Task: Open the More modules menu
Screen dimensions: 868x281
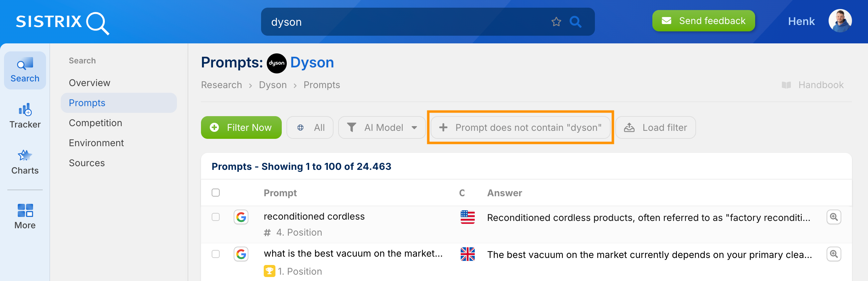Action: coord(25,217)
